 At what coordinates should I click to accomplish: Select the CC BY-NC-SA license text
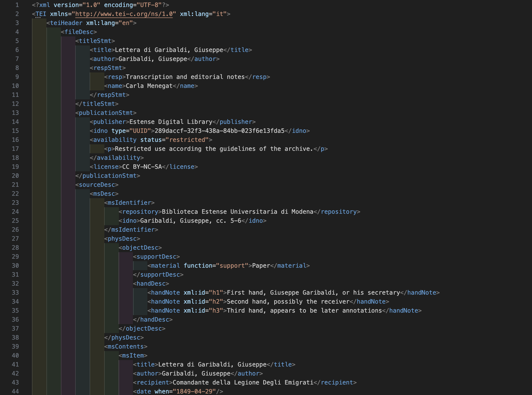tap(142, 167)
